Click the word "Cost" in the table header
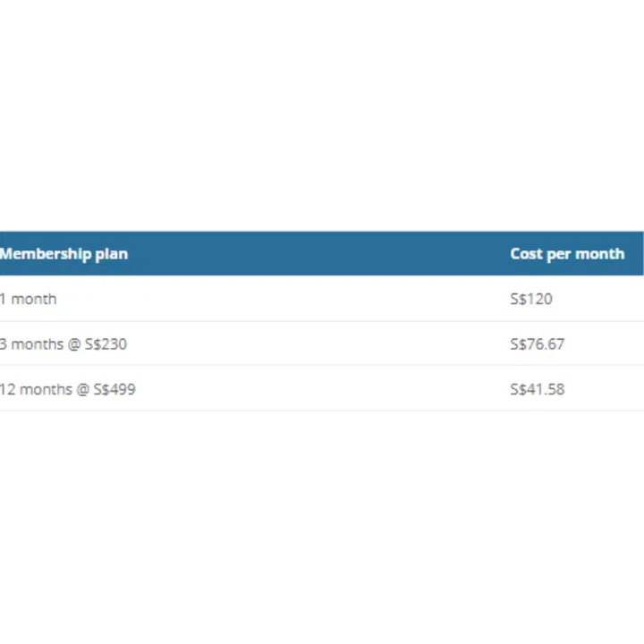The height and width of the screenshot is (644, 644). coord(526,254)
